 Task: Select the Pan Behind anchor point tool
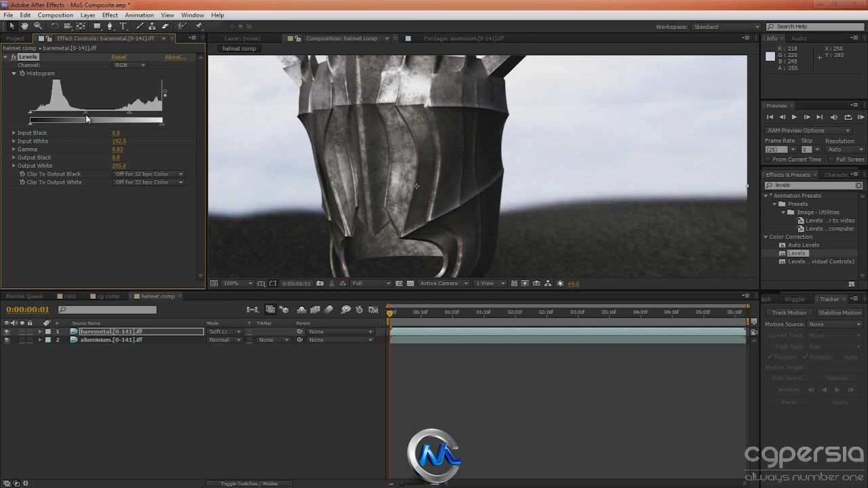click(x=81, y=26)
